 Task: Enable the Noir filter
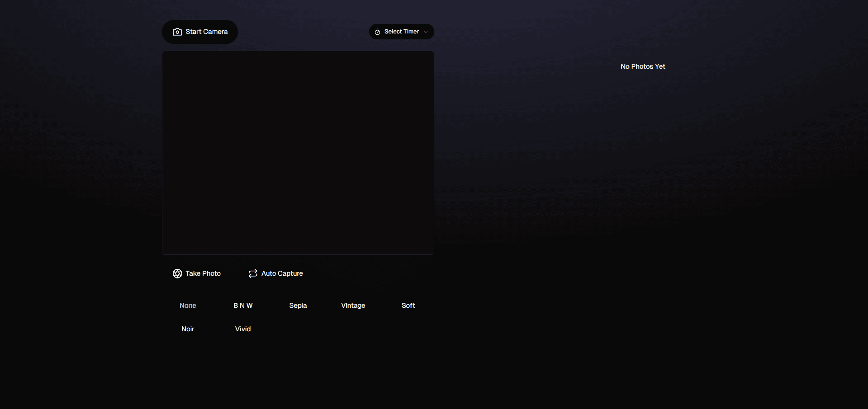[x=188, y=329]
